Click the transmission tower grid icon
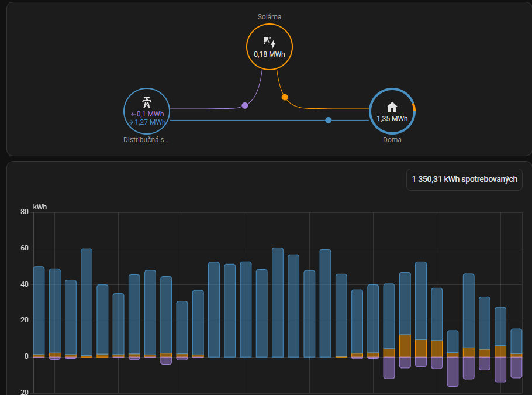Screen dimensions: 532x395 coord(147,102)
